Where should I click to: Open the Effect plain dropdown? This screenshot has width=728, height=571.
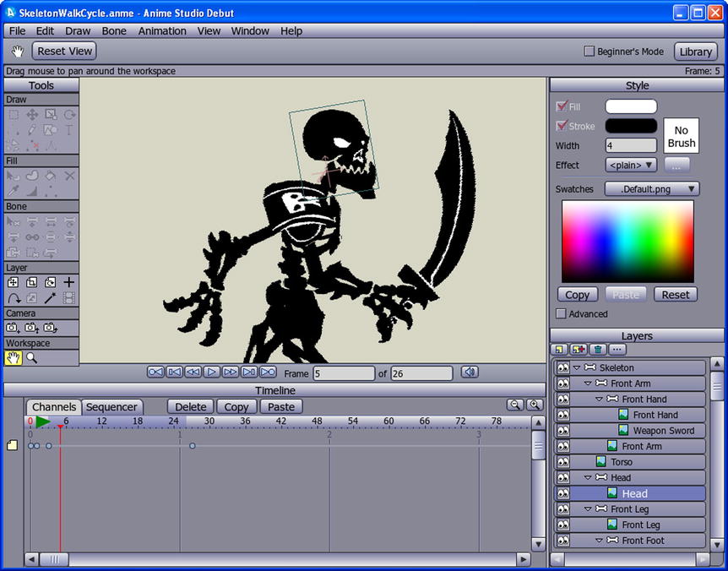coord(631,166)
